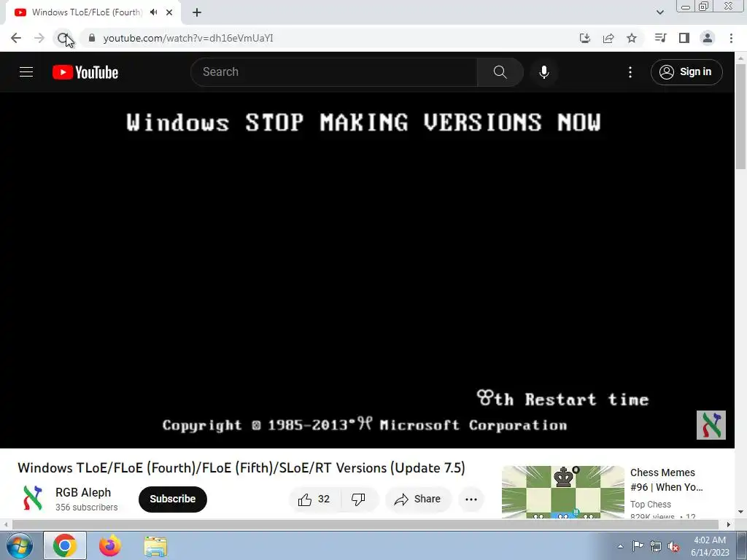Screen dimensions: 747x560
Task: Click the Top Chess channel name
Action: click(x=650, y=505)
